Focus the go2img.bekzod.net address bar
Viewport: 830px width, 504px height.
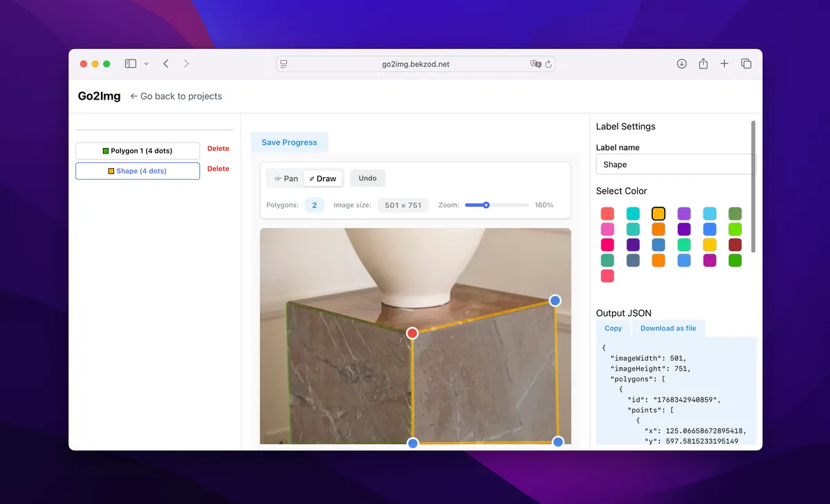[x=416, y=64]
